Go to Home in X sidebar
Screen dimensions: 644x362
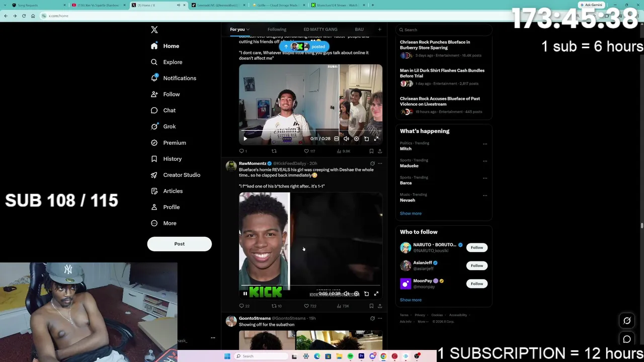pyautogui.click(x=166, y=46)
